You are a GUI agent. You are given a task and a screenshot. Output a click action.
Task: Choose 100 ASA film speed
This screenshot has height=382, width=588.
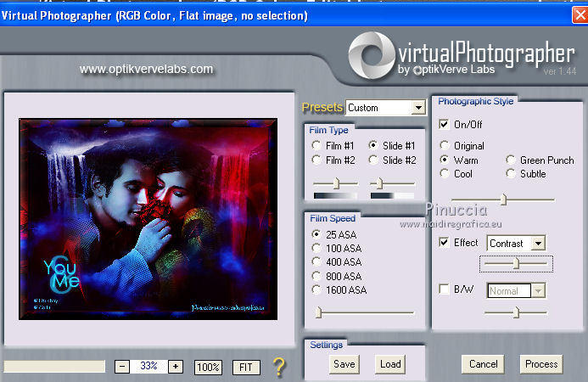tap(316, 248)
